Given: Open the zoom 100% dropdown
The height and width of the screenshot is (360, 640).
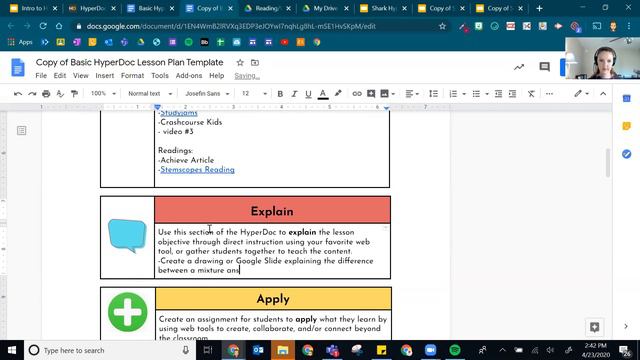Looking at the screenshot, I should click(x=103, y=93).
